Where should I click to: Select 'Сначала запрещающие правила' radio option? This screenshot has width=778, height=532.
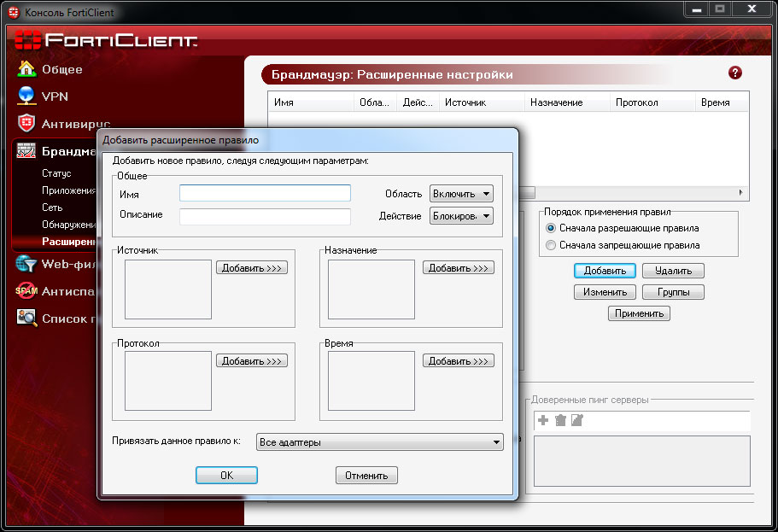click(x=551, y=245)
